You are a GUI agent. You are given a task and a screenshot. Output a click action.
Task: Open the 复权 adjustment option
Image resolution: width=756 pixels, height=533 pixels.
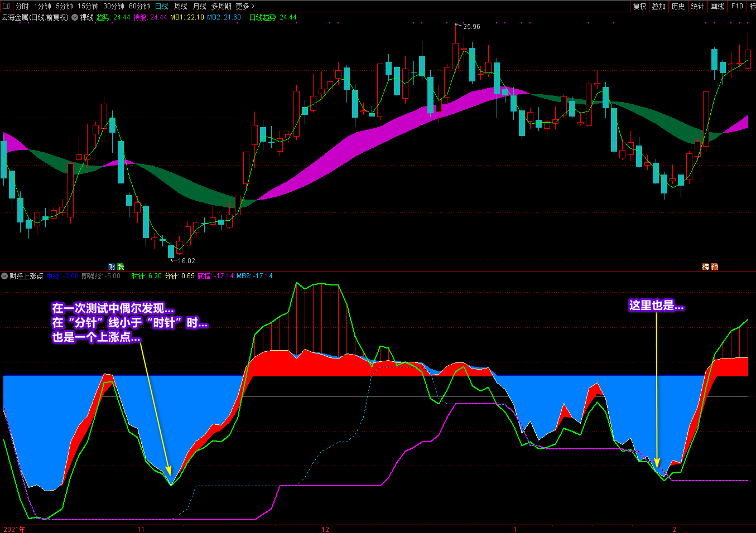point(639,6)
